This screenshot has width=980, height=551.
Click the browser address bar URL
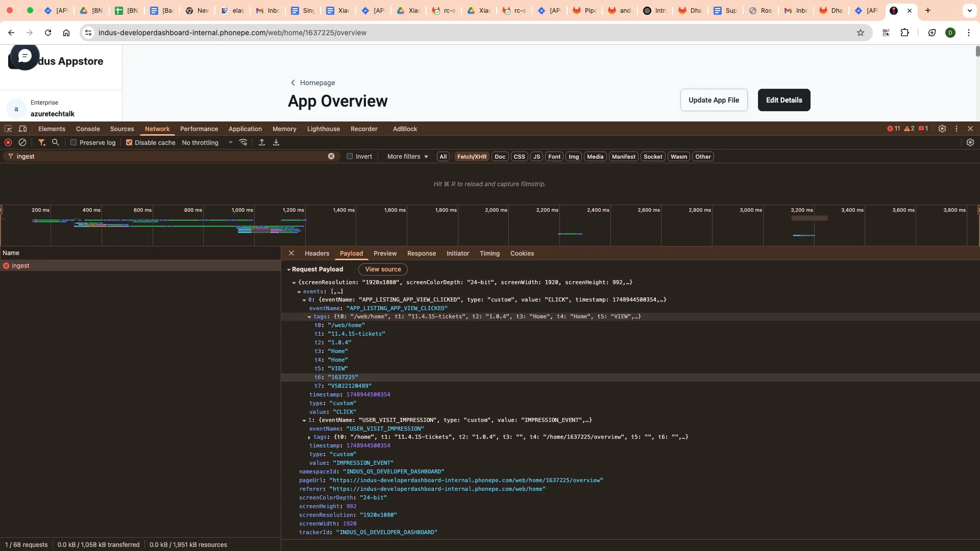pos(232,33)
